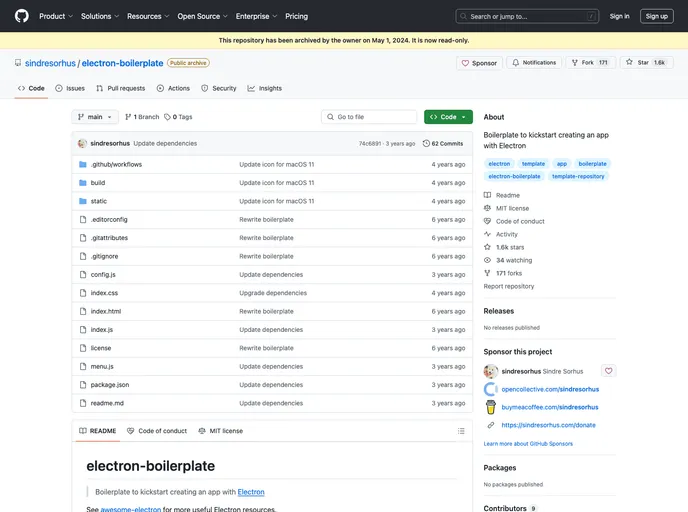Open the Issues tab
This screenshot has height=512, width=688.
(70, 88)
